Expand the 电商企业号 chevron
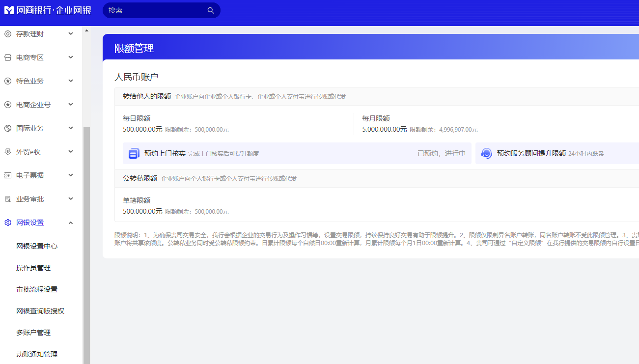 point(71,105)
